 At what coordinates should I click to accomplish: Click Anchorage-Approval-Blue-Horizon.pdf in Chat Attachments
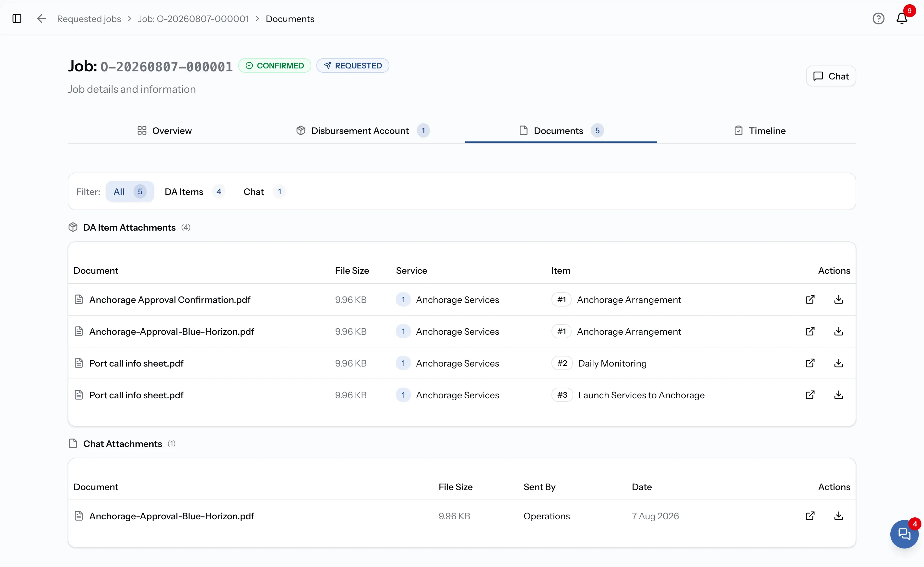tap(172, 516)
